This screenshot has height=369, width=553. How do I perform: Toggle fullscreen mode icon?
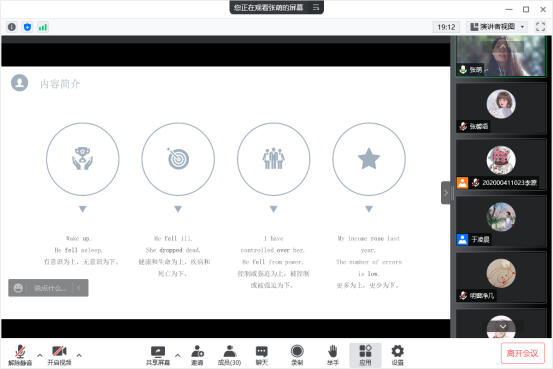[540, 27]
